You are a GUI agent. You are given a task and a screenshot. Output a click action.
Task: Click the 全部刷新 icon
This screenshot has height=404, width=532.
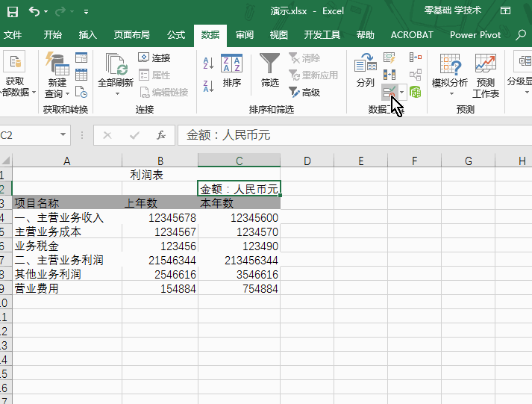(116, 64)
